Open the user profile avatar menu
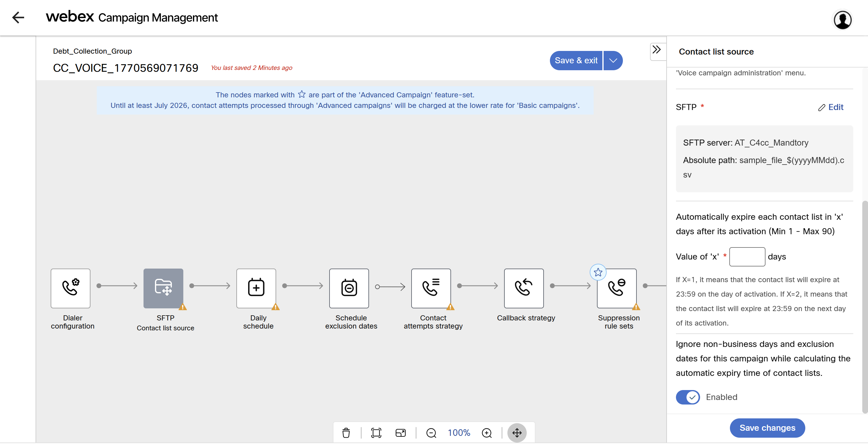The height and width of the screenshot is (444, 868). [x=842, y=20]
